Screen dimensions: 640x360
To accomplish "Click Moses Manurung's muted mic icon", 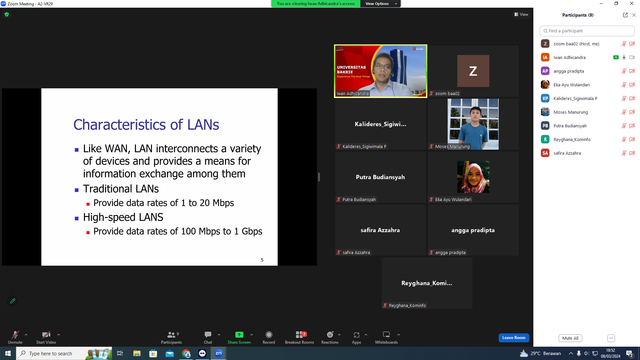I will pyautogui.click(x=624, y=112).
